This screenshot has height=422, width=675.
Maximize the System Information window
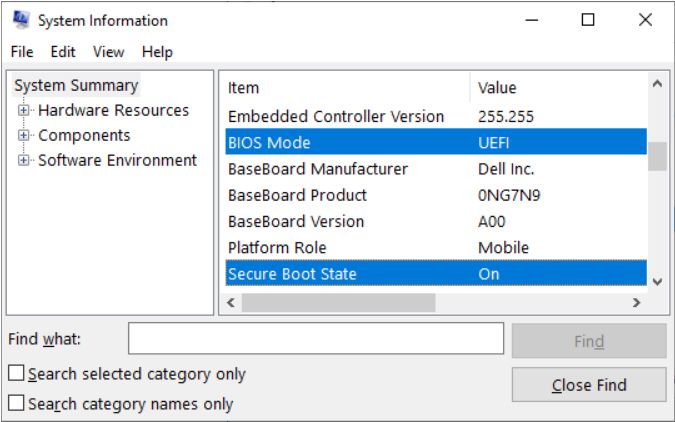(588, 20)
